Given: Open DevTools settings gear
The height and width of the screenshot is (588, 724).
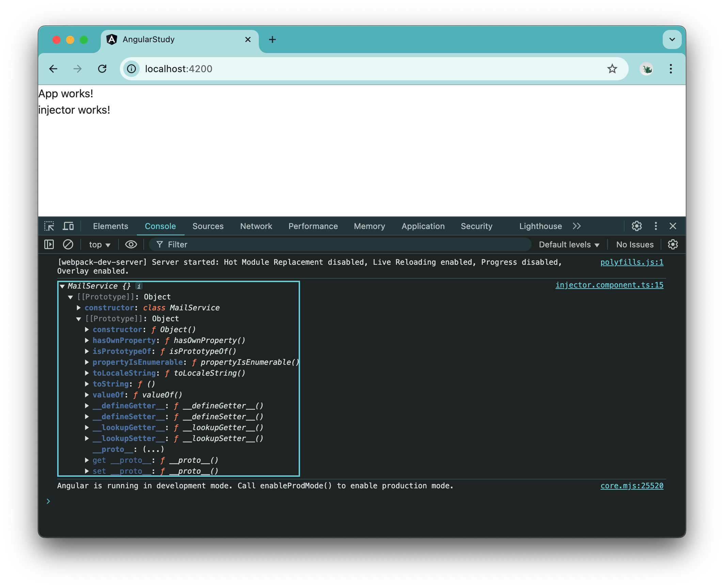Looking at the screenshot, I should pyautogui.click(x=636, y=226).
